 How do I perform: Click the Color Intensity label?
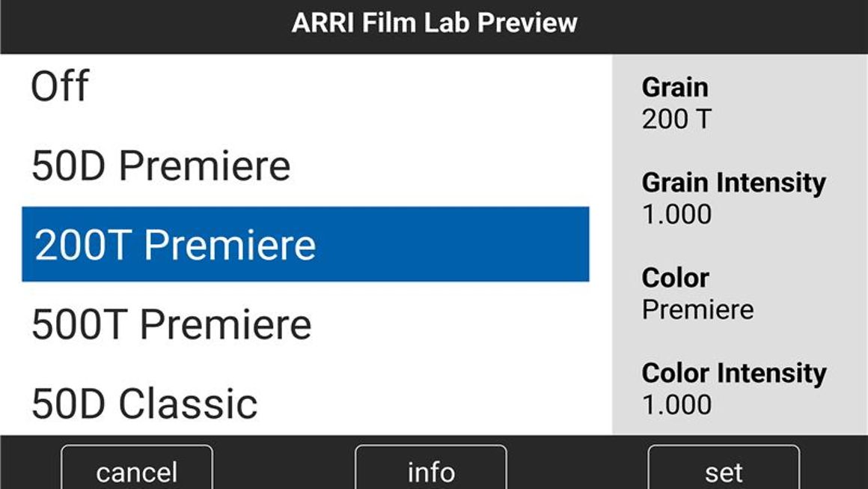tap(733, 373)
